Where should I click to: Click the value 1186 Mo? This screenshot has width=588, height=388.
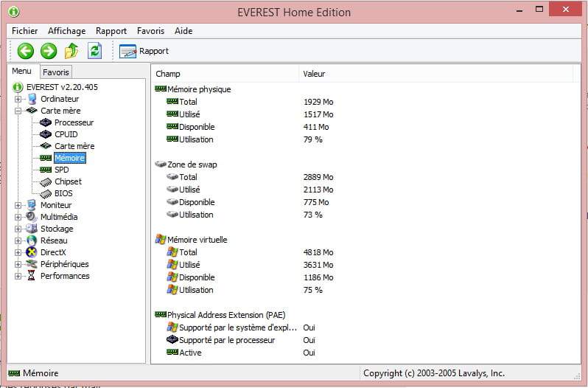318,277
